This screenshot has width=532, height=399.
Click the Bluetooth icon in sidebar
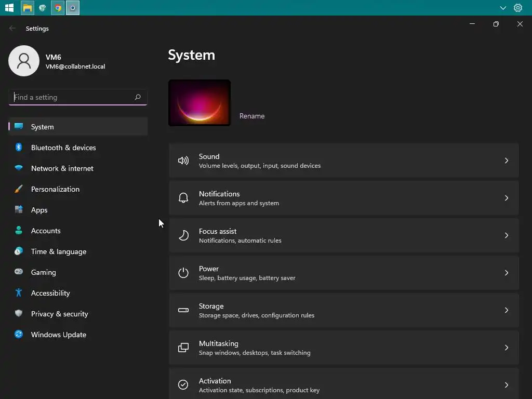tap(19, 147)
